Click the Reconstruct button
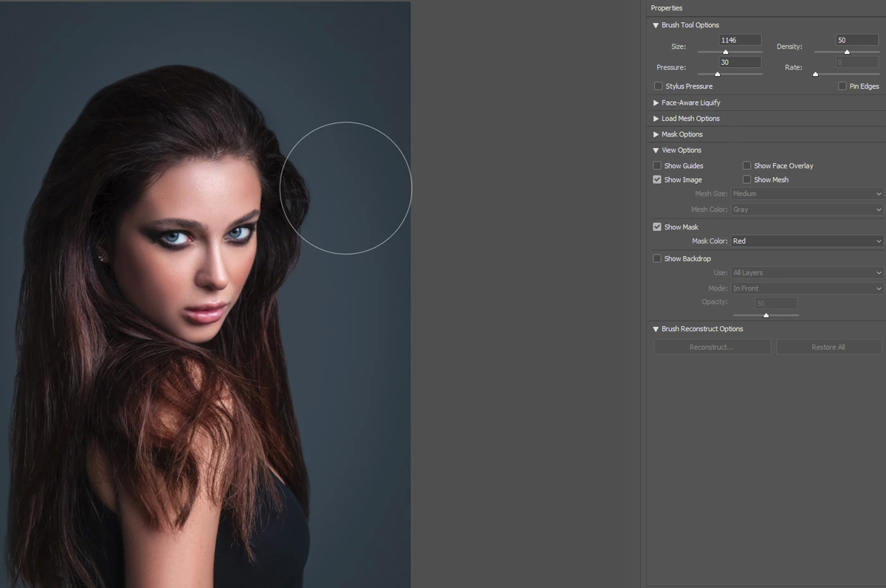Viewport: 886px width, 588px height. [x=711, y=347]
